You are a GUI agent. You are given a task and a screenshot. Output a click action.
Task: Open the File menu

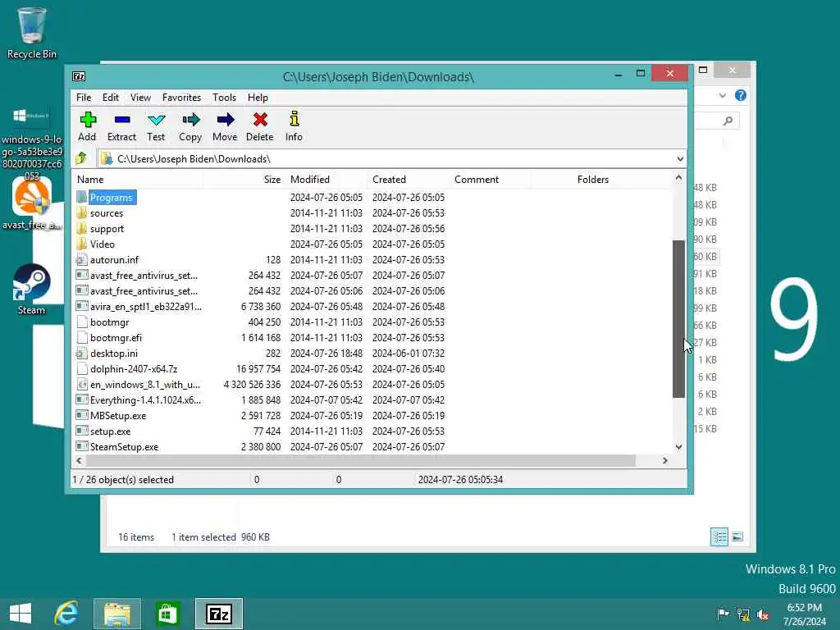pos(84,98)
